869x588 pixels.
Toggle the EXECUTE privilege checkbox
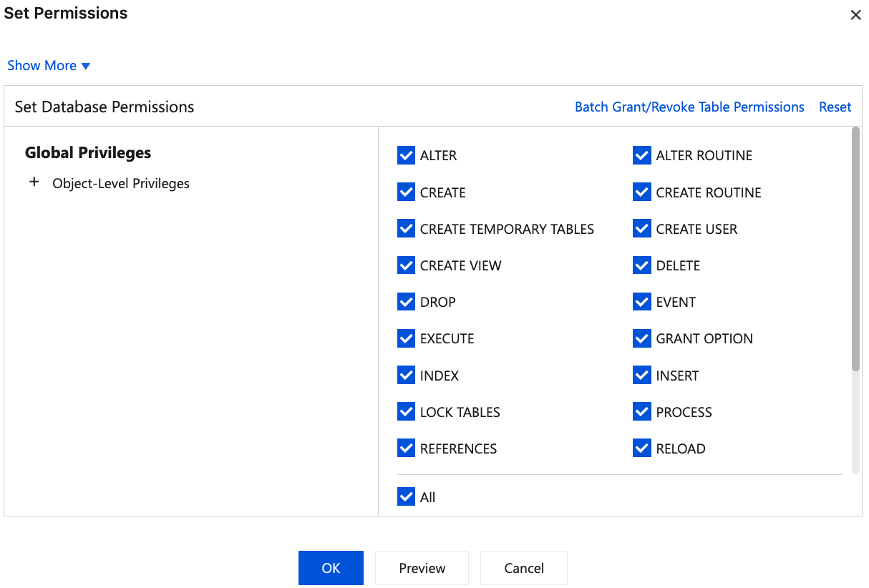click(406, 338)
